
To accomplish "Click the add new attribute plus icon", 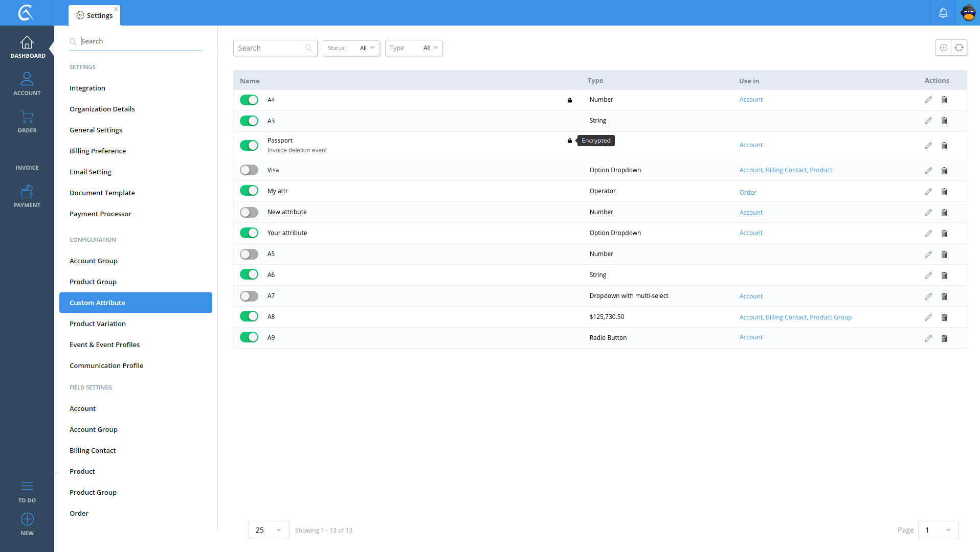I will coord(943,48).
